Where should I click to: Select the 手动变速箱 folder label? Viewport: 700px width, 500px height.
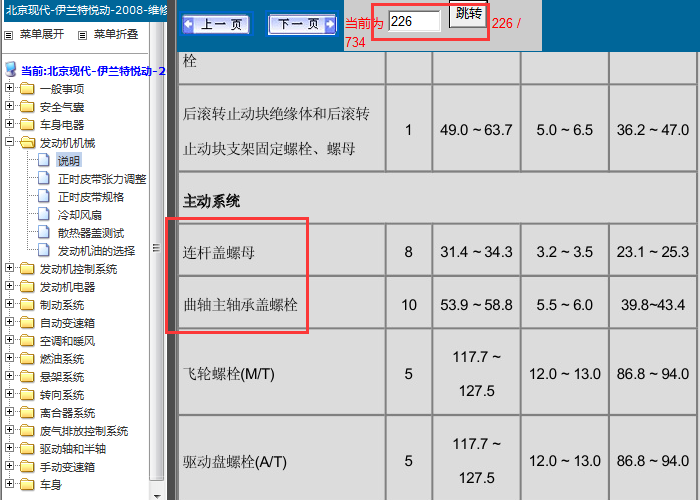pyautogui.click(x=67, y=467)
